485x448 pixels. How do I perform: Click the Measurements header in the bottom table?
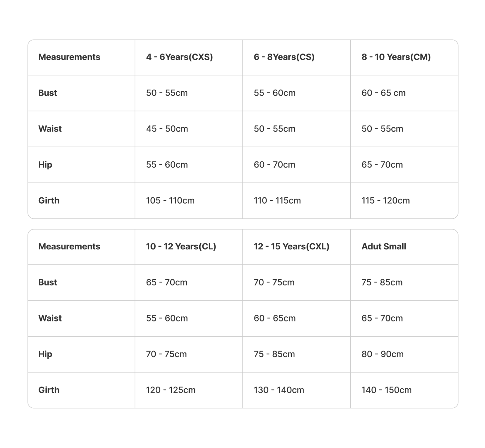click(69, 246)
